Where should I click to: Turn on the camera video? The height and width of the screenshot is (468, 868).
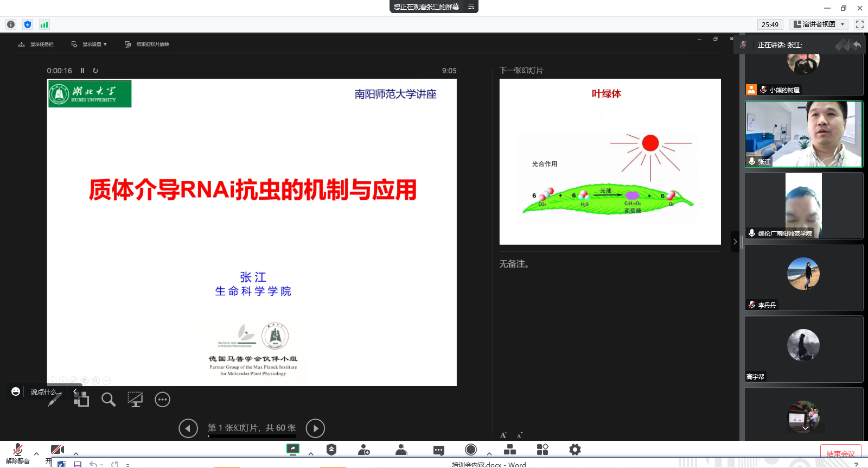58,450
